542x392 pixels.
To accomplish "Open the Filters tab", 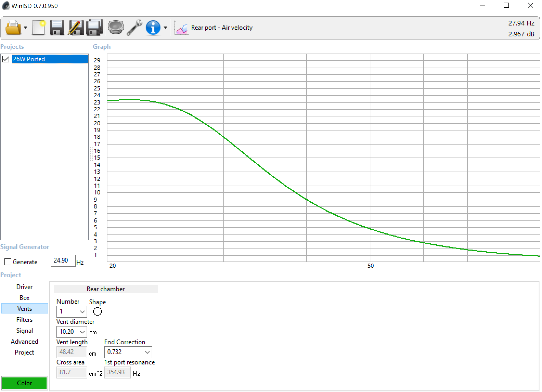I will pos(24,319).
